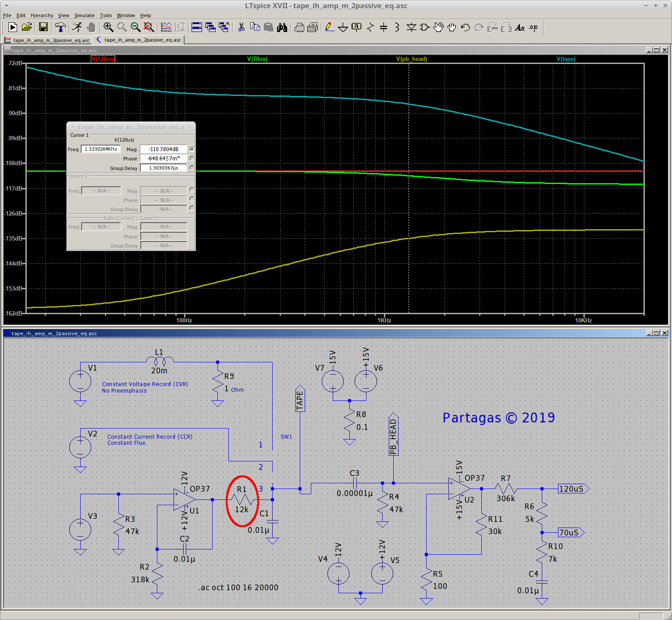The width and height of the screenshot is (672, 620).
Task: Activate the Draw Wire pencil tool
Action: [330, 28]
